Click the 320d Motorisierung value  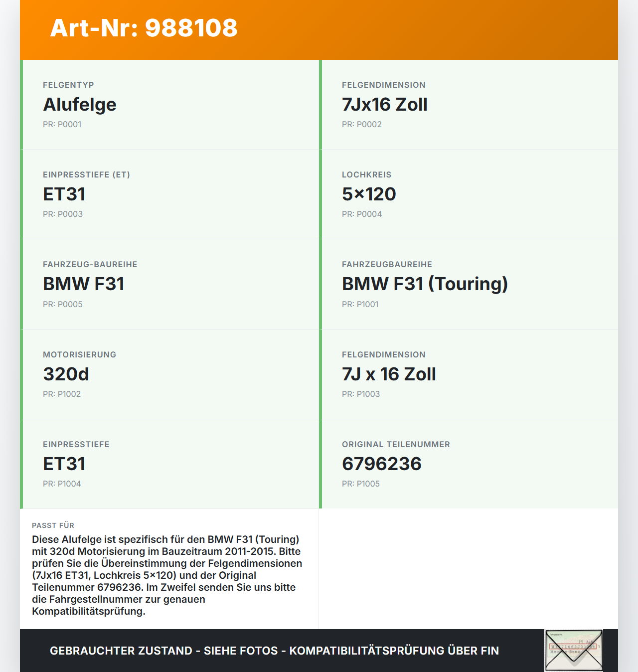coord(66,374)
